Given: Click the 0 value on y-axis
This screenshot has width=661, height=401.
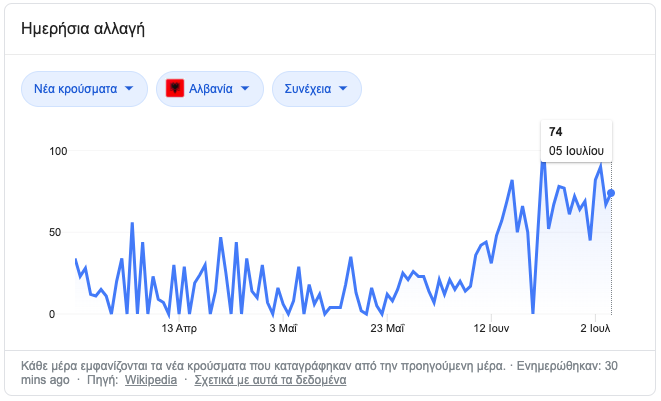Looking at the screenshot, I should [65, 314].
